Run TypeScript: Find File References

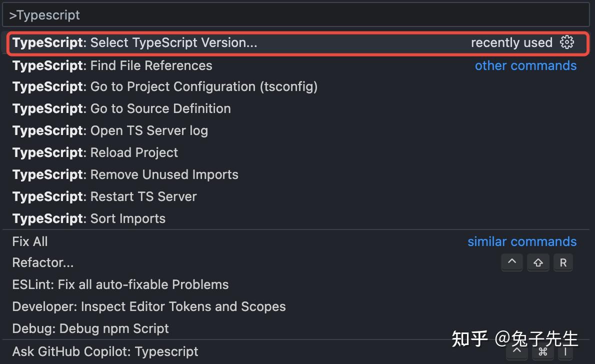[112, 65]
